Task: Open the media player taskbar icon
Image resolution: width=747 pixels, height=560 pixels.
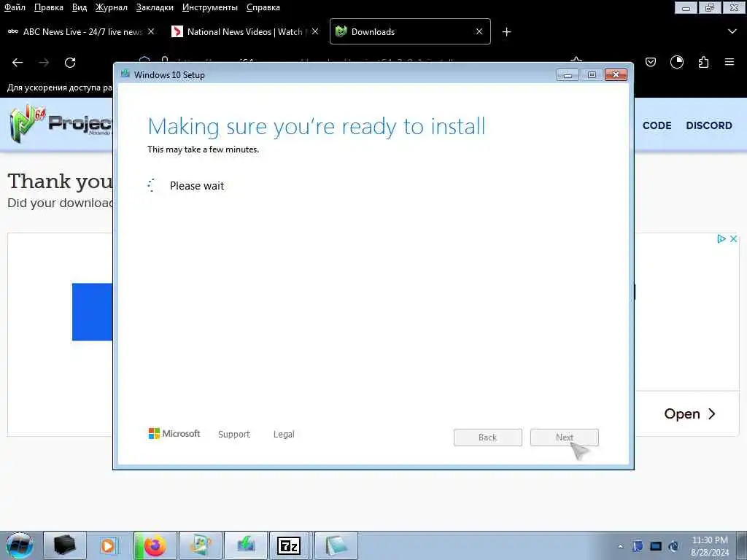Action: pyautogui.click(x=109, y=545)
